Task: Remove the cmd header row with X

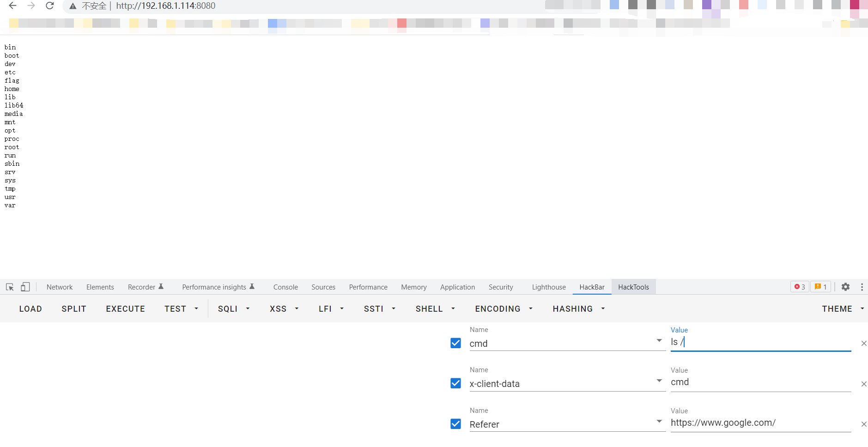Action: 863,344
